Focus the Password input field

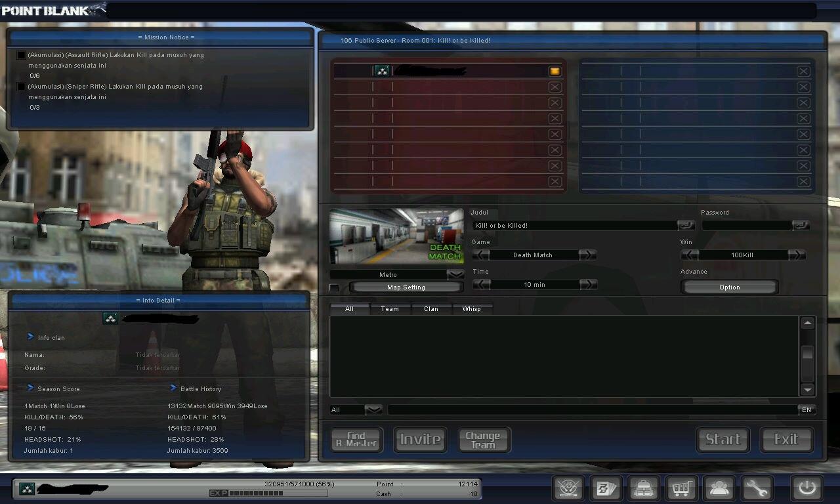pyautogui.click(x=747, y=225)
